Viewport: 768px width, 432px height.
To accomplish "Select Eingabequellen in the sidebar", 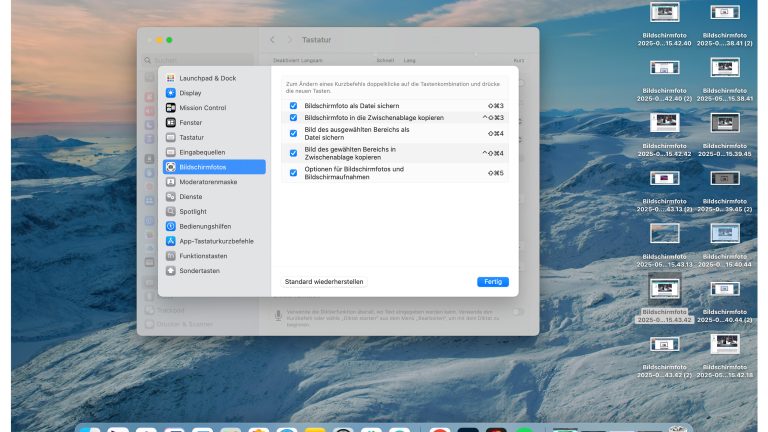I will (203, 152).
